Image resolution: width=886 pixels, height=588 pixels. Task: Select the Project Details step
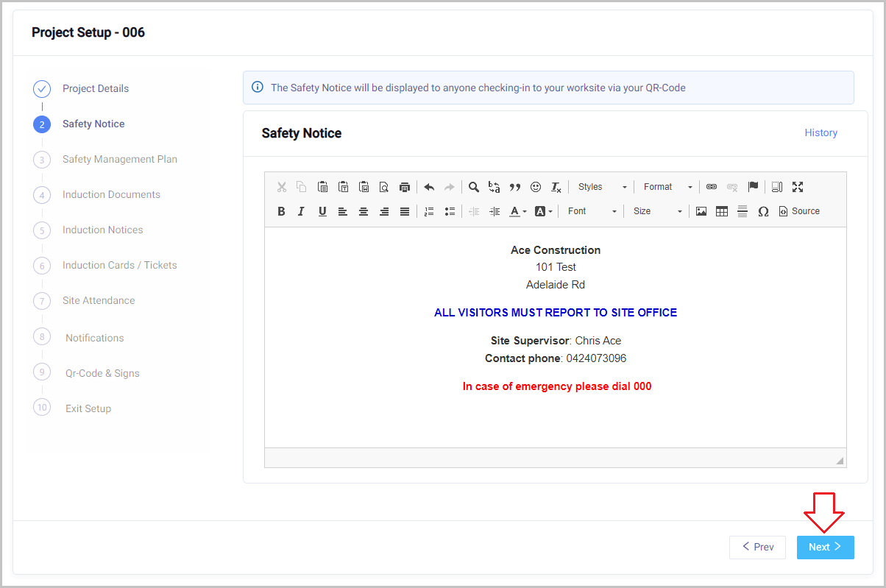tap(95, 88)
